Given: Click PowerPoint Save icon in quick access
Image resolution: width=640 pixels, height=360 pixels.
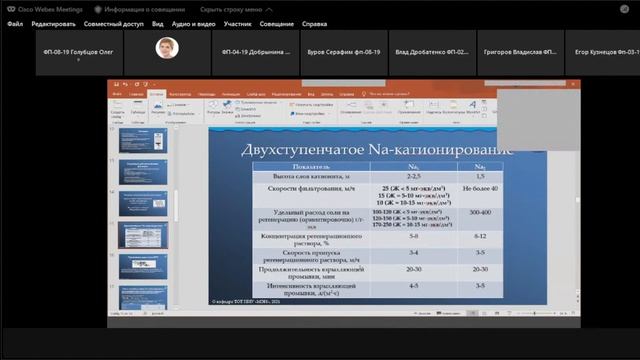Looking at the screenshot, I should 116,84.
